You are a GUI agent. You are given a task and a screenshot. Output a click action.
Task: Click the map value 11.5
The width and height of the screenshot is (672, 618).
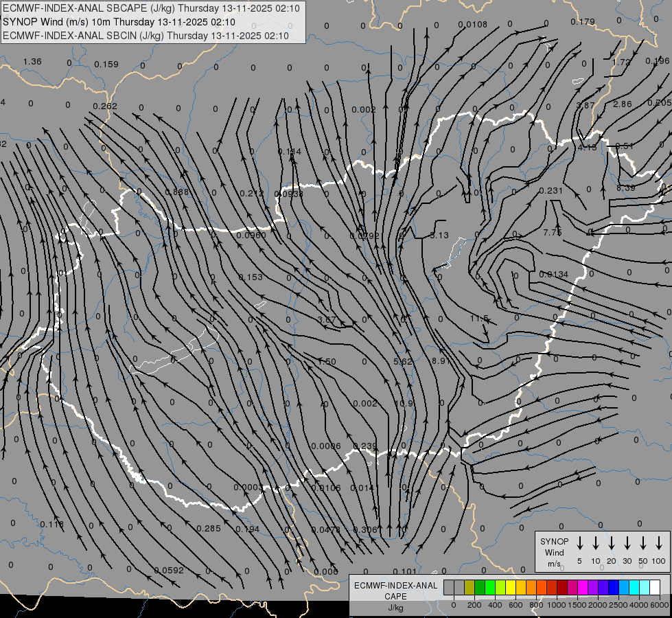coord(479,319)
